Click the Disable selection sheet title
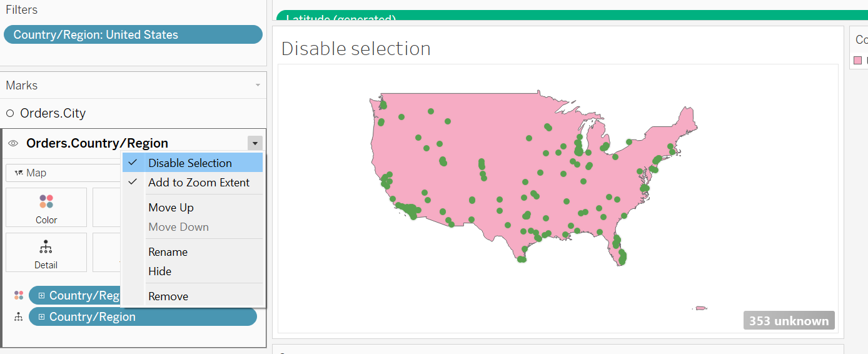 [x=356, y=49]
